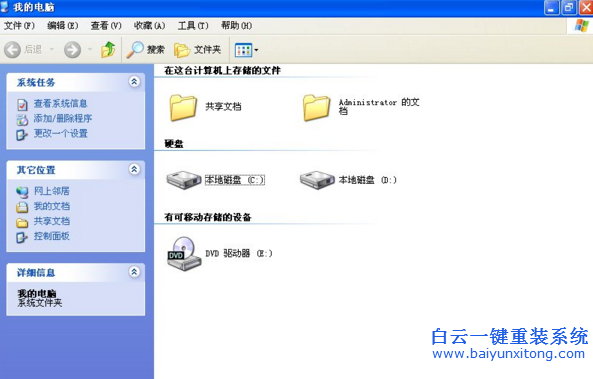Select Administrator 的文档 folder icon
The width and height of the screenshot is (593, 379).
click(x=317, y=108)
